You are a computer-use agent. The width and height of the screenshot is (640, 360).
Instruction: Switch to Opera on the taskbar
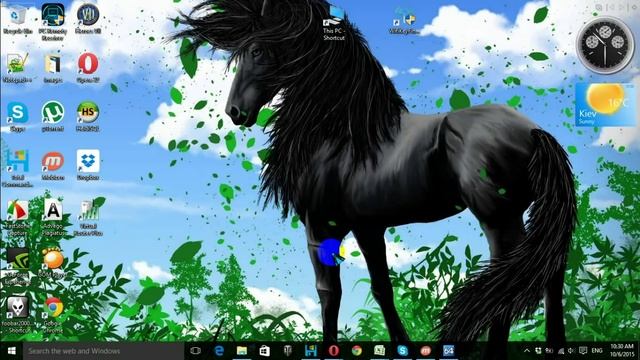[x=334, y=351]
